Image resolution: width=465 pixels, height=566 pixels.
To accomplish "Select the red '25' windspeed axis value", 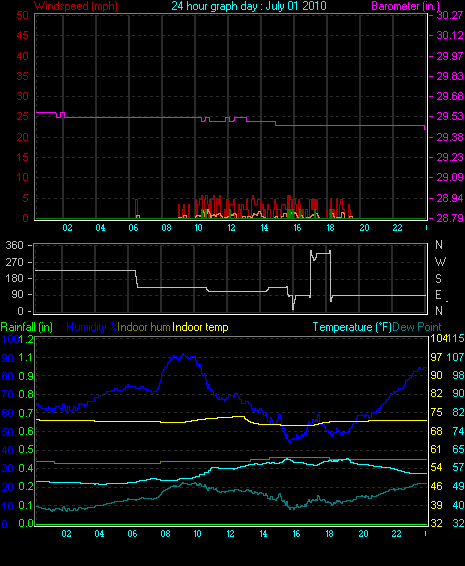I will click(22, 117).
